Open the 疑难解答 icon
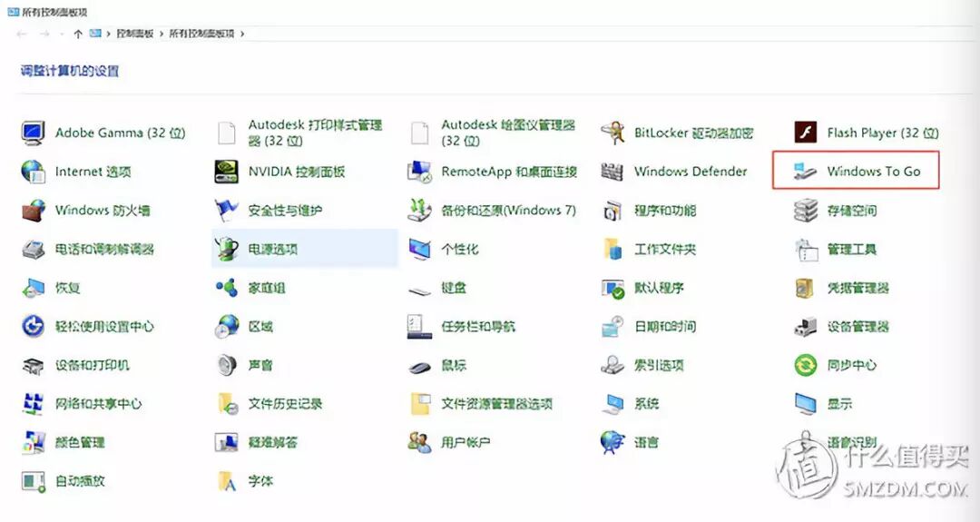 coord(226,443)
